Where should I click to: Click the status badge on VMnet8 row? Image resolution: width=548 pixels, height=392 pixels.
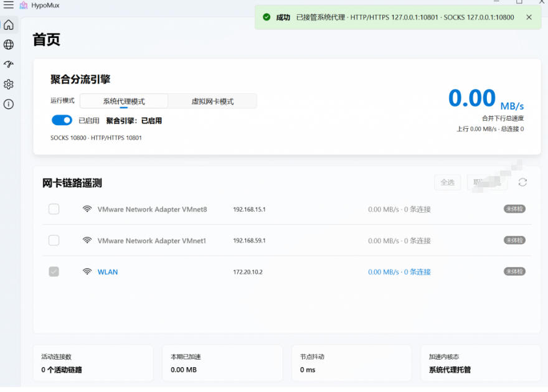(514, 208)
